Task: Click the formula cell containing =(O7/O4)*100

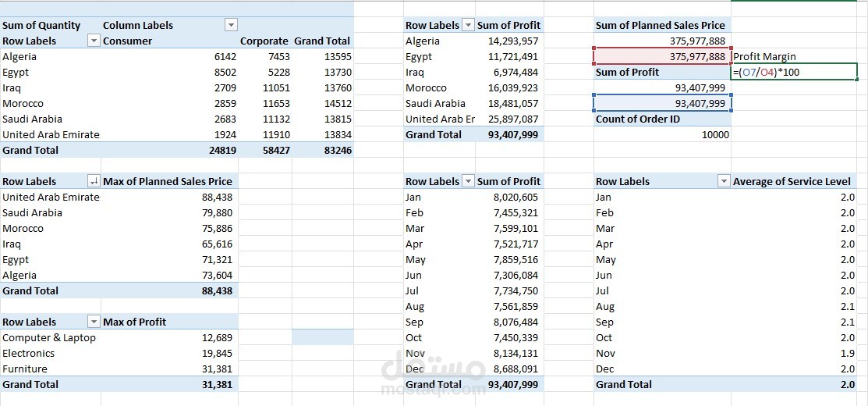Action: (x=794, y=72)
